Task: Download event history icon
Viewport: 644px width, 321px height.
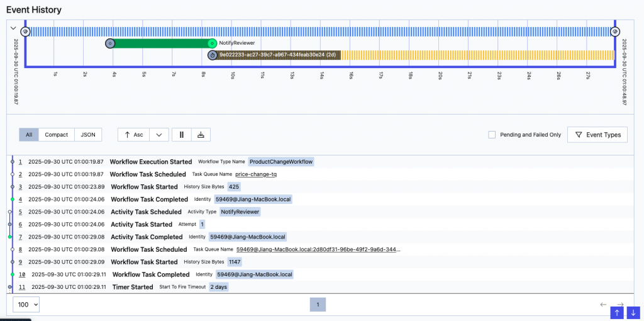Action: 201,135
